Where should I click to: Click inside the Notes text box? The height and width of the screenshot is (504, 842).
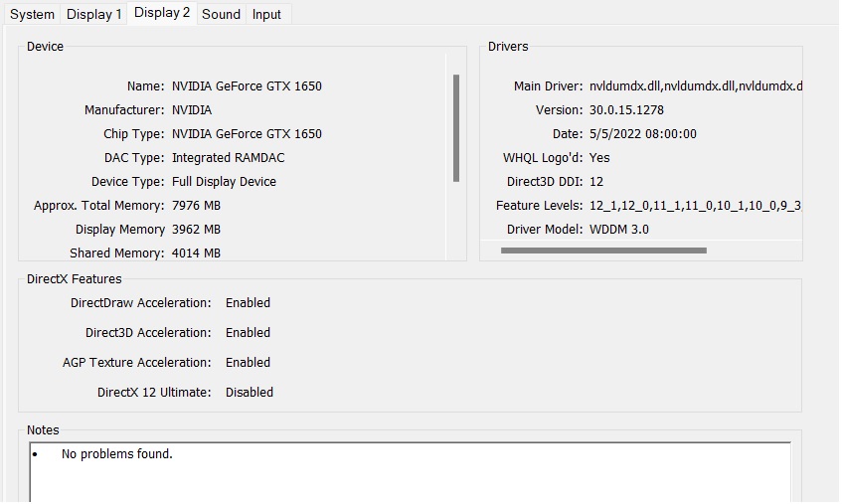410,472
